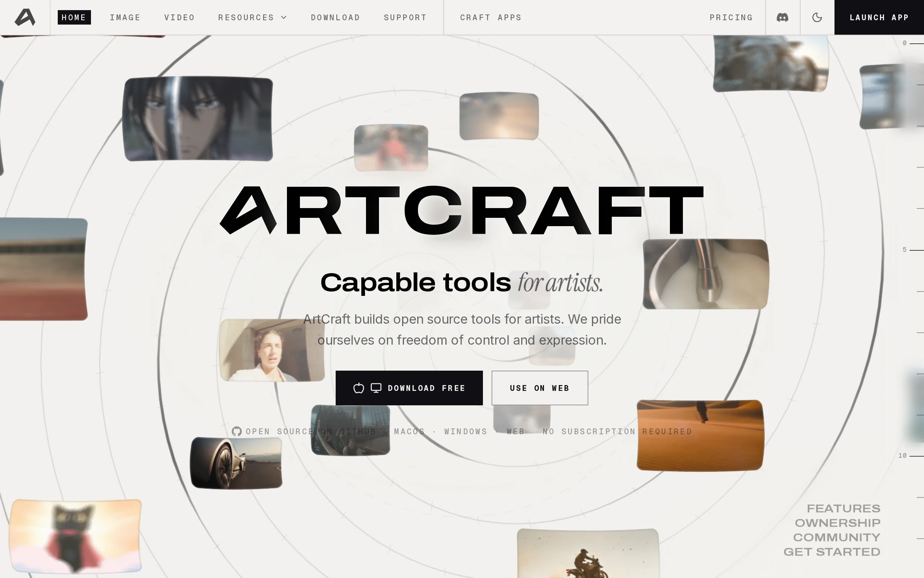Click the Launch App button
The height and width of the screenshot is (578, 924).
[879, 17]
